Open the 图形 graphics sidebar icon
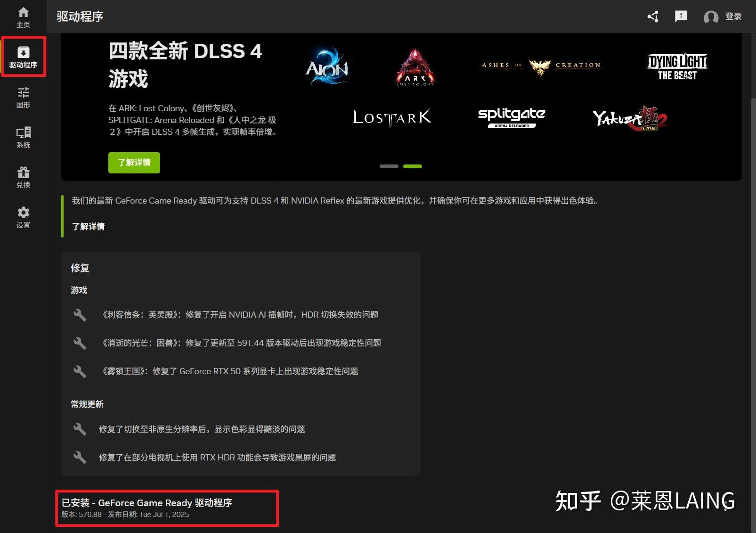Screen dimensions: 756x533 click(23, 97)
